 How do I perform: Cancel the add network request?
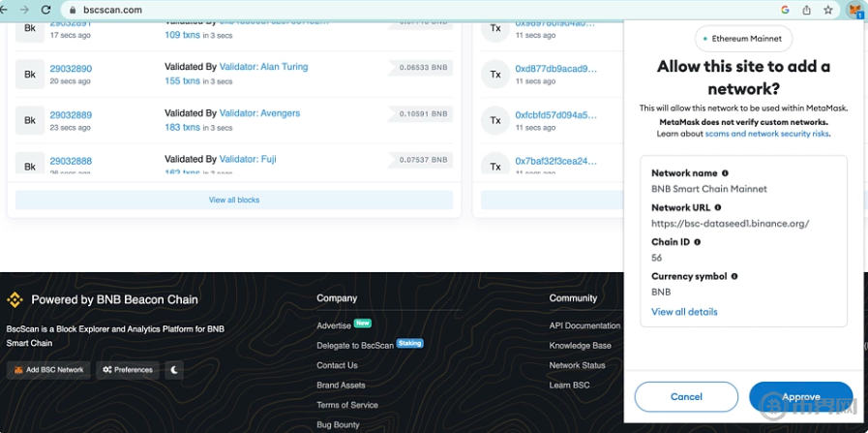686,397
